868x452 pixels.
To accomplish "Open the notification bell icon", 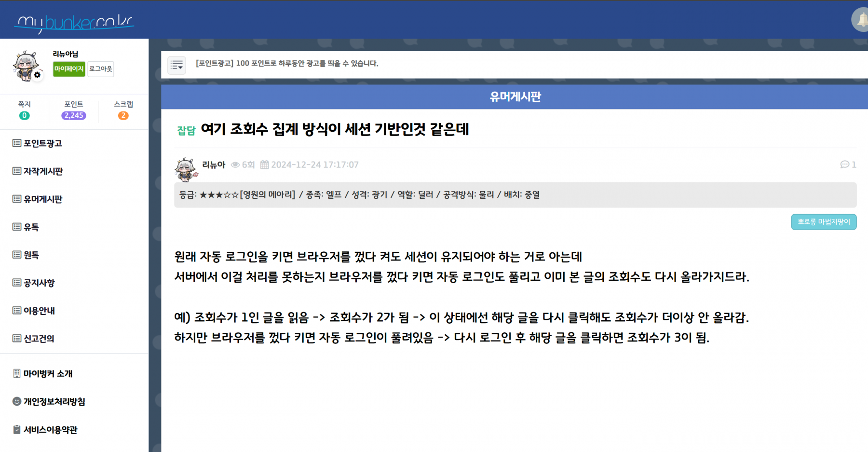I will pos(861,20).
